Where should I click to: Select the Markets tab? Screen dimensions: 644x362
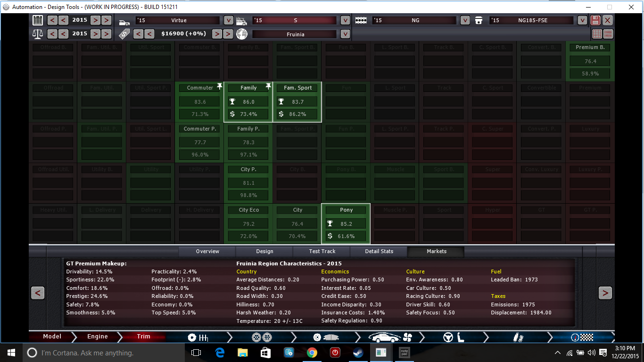click(437, 251)
